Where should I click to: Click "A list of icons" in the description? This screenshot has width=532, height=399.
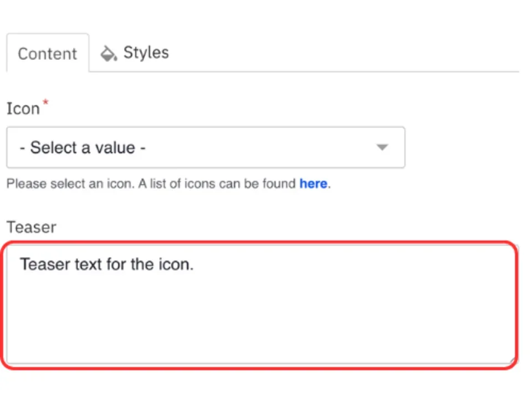177,184
